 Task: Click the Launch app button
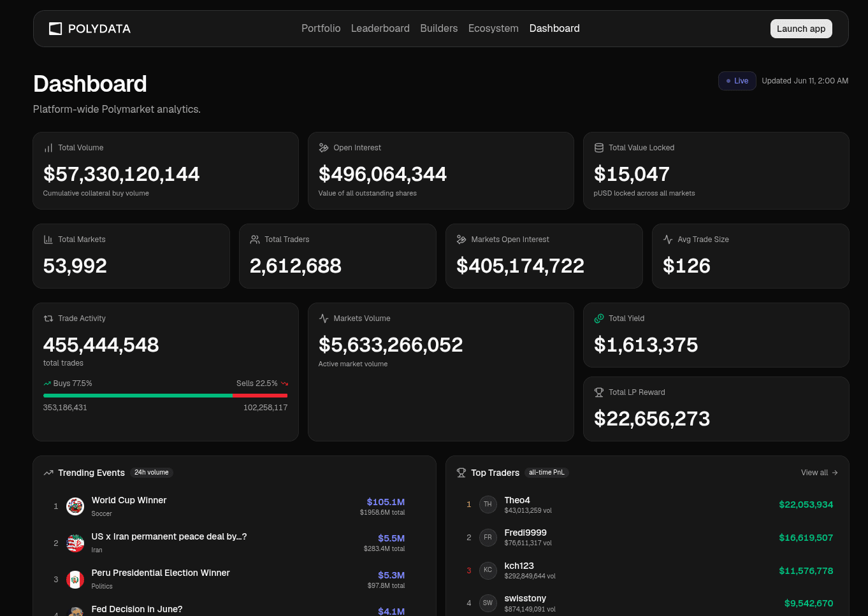(801, 29)
